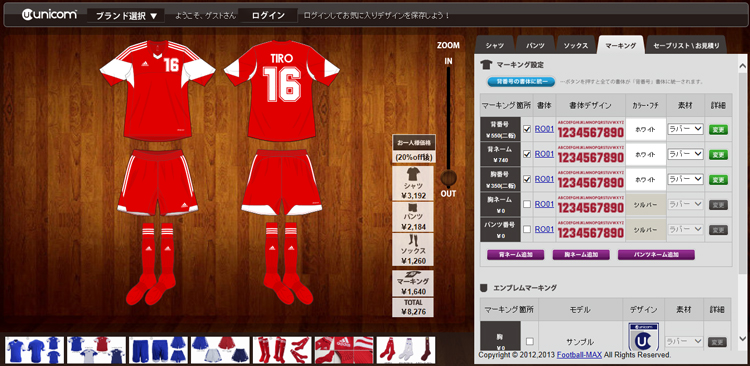The height and width of the screenshot is (366, 750).
Task: Switch to the ソックス tab
Action: [575, 45]
